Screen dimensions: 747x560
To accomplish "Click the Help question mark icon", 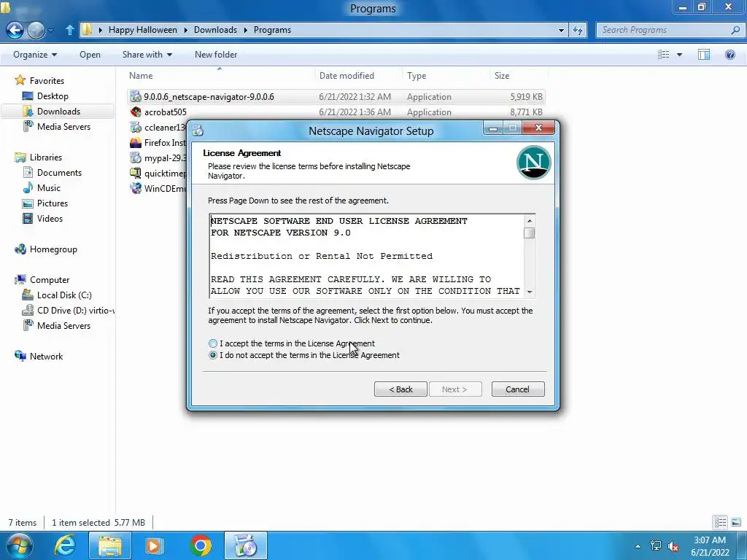I will coord(729,55).
